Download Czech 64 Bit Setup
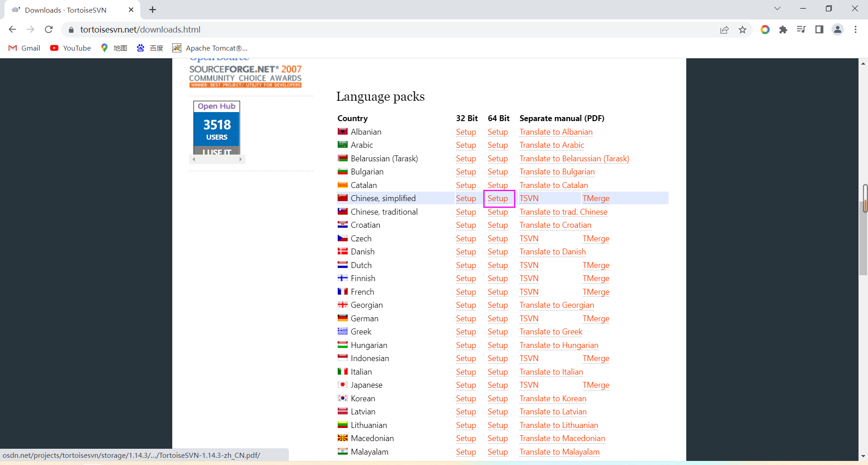The width and height of the screenshot is (868, 465). tap(498, 239)
